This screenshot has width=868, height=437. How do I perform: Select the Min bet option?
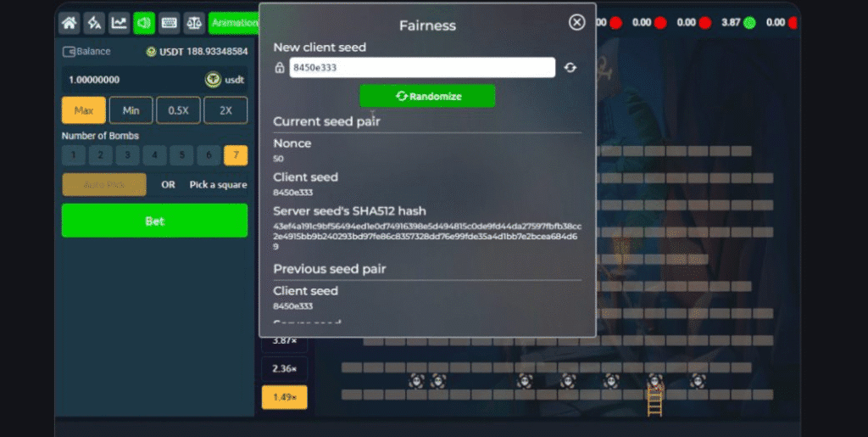click(x=131, y=110)
